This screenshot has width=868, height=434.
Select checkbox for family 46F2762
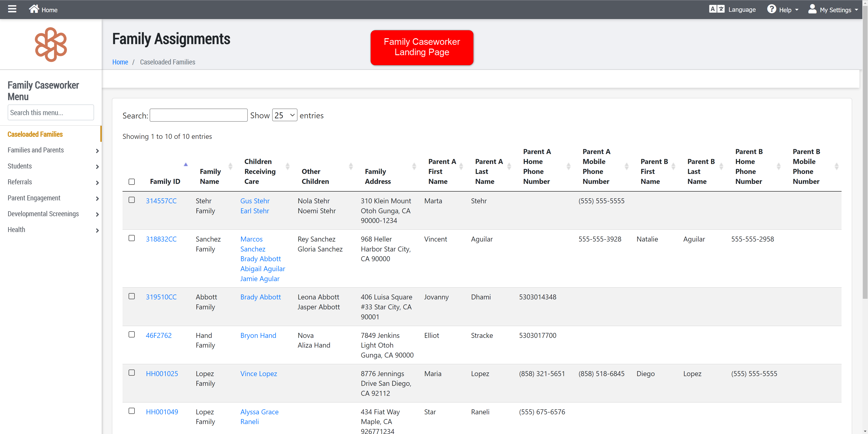132,334
